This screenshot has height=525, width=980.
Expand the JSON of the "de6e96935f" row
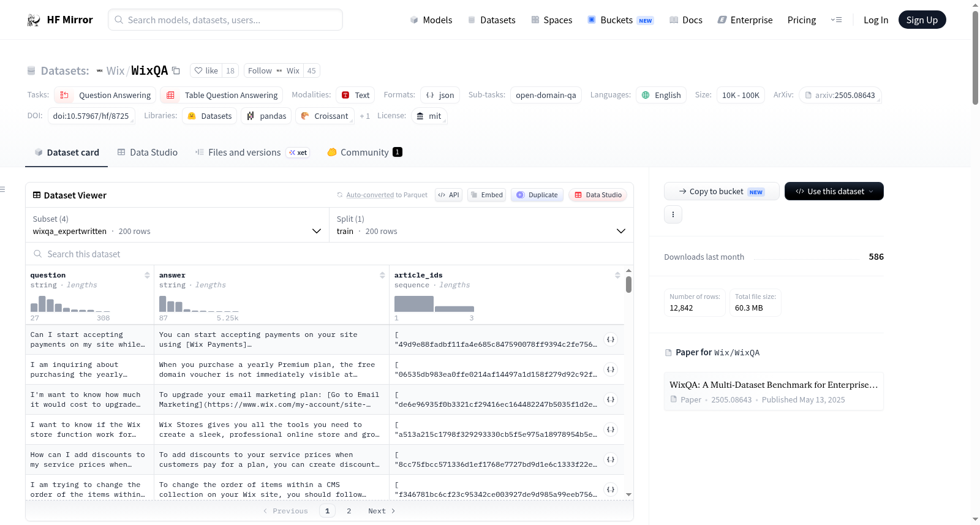tap(611, 399)
